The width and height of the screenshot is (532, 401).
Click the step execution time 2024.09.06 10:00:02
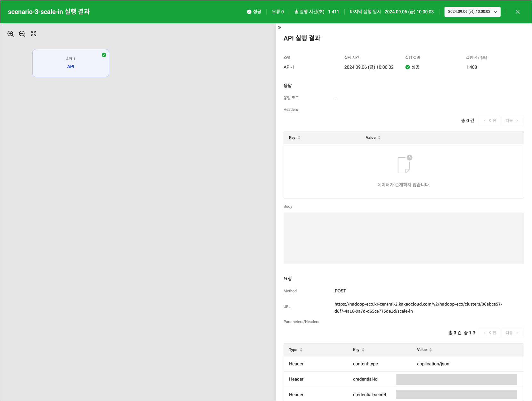[369, 67]
